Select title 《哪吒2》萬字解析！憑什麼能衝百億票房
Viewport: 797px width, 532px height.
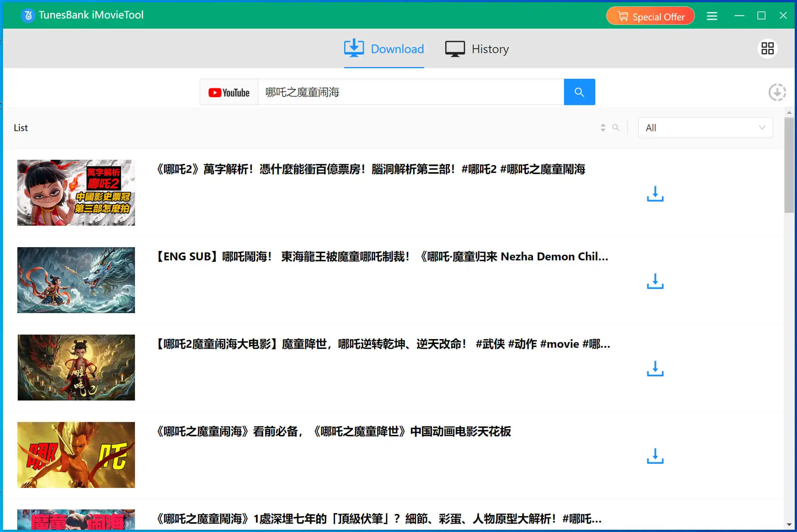(371, 169)
